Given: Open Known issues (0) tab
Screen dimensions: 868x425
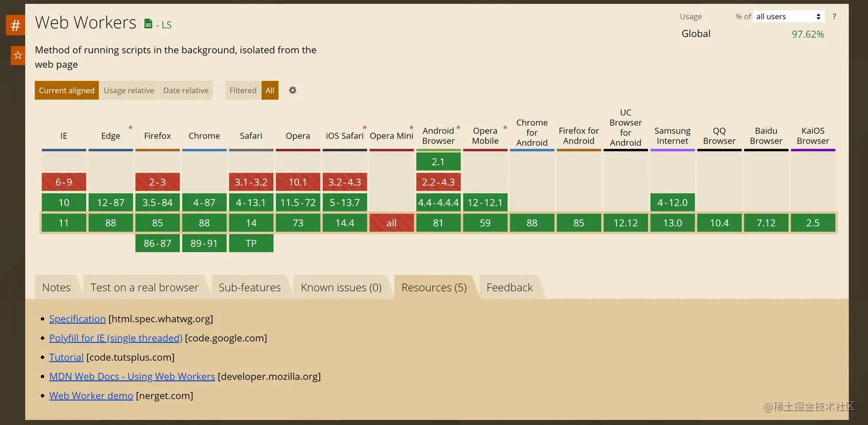Looking at the screenshot, I should pos(341,287).
